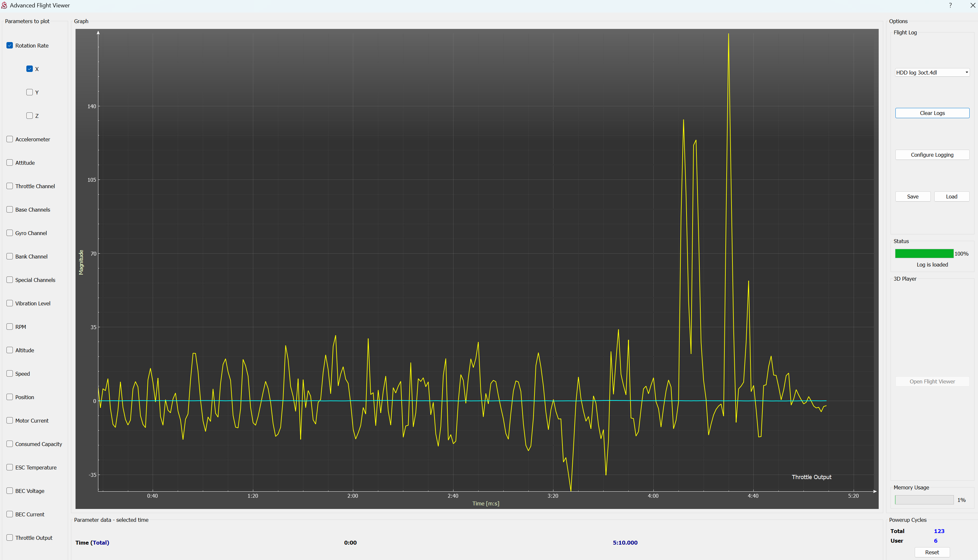The height and width of the screenshot is (560, 978).
Task: Enable the ESC Temperature parameter
Action: pyautogui.click(x=10, y=467)
